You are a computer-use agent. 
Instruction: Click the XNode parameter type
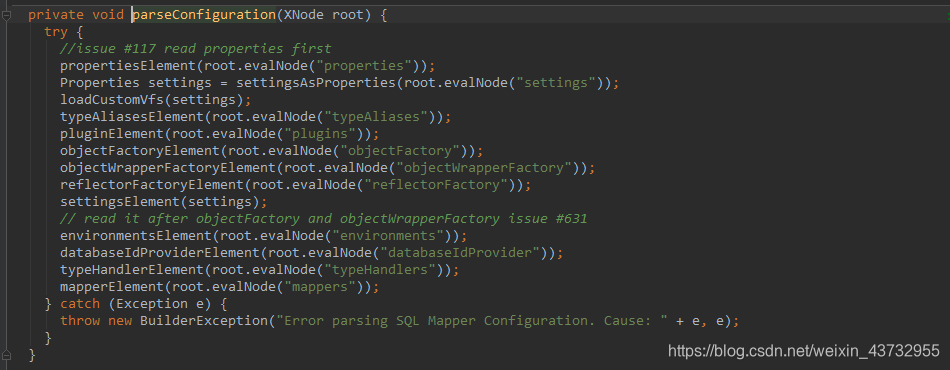(304, 15)
